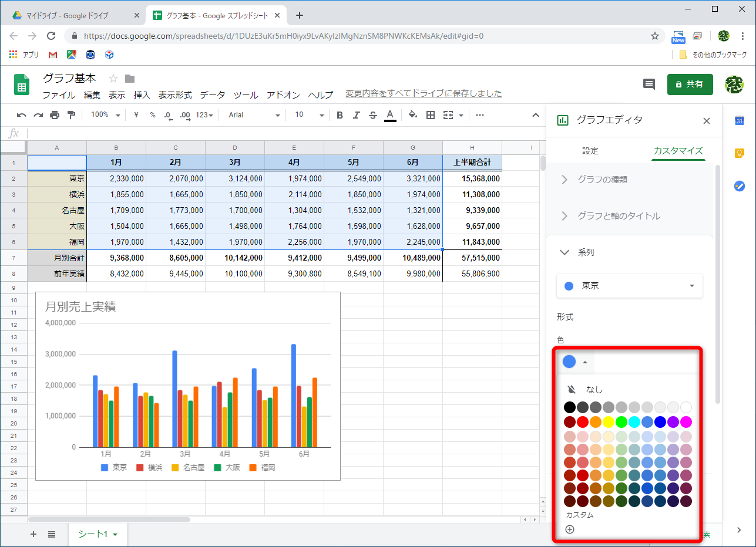Open the ファイル menu
This screenshot has width=756, height=547.
coord(59,94)
